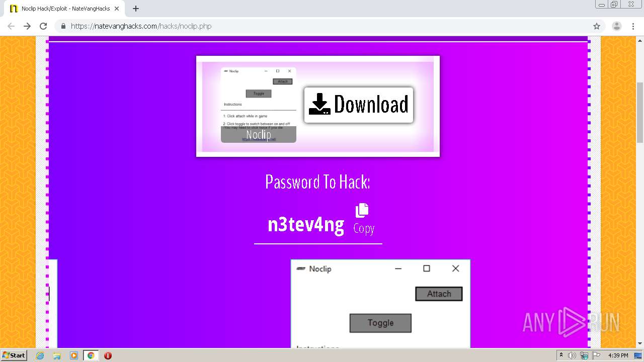The image size is (644, 362).
Task: Open the Chrome menu
Action: (632, 26)
